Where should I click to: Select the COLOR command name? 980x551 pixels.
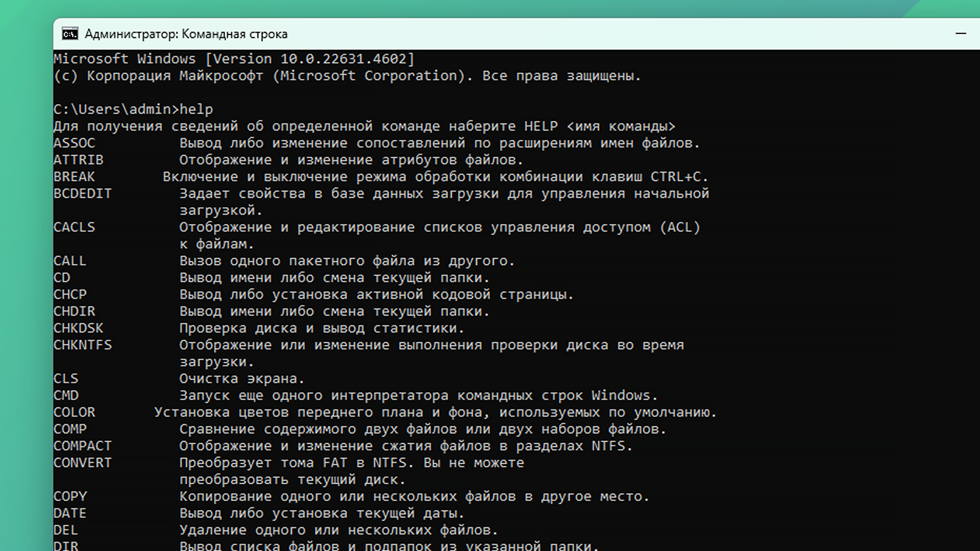[74, 412]
